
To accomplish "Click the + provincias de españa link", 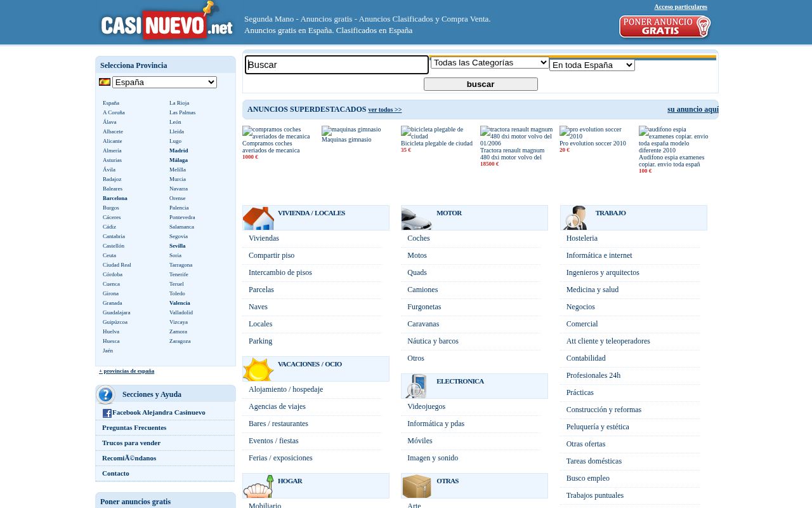I will (127, 371).
